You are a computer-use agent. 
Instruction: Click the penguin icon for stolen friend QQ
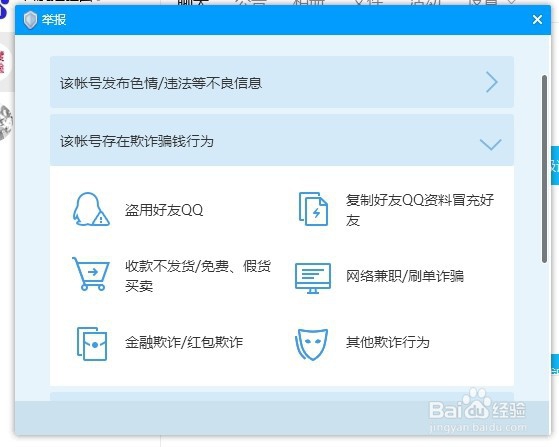[x=91, y=210]
